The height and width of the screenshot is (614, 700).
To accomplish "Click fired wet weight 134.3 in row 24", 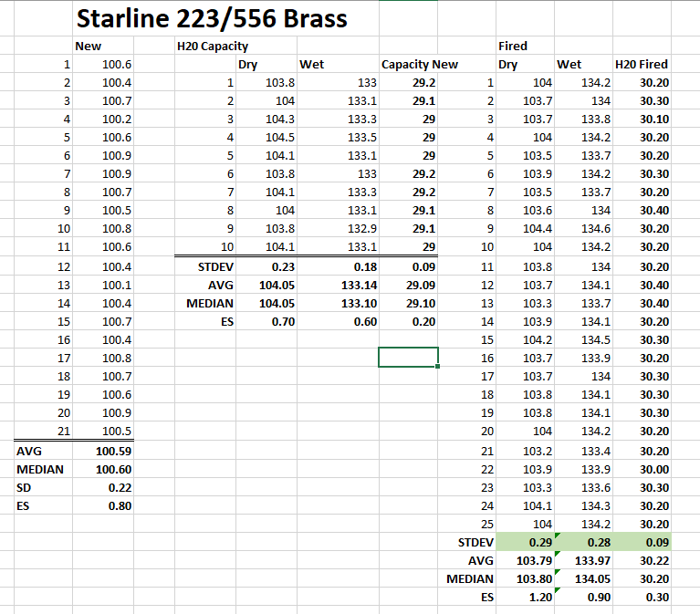I will pos(583,506).
